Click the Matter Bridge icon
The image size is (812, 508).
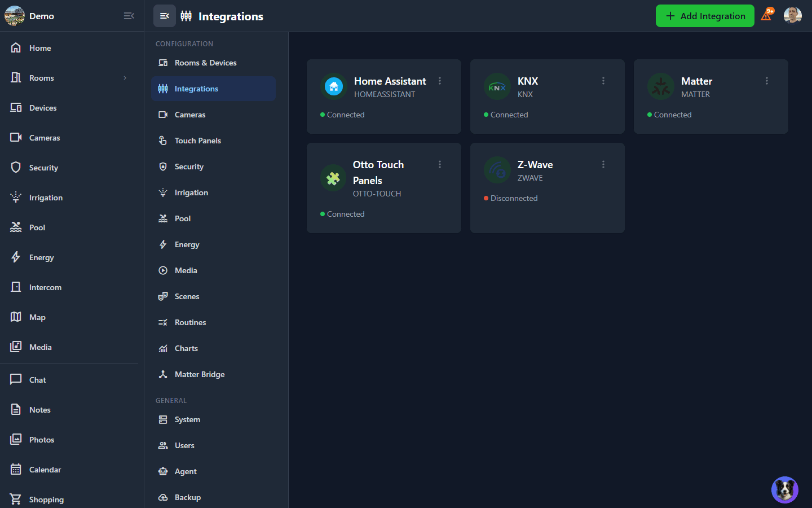click(x=163, y=374)
